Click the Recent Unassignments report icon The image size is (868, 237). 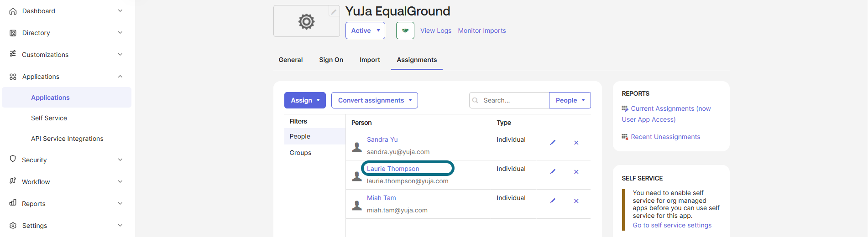[625, 137]
